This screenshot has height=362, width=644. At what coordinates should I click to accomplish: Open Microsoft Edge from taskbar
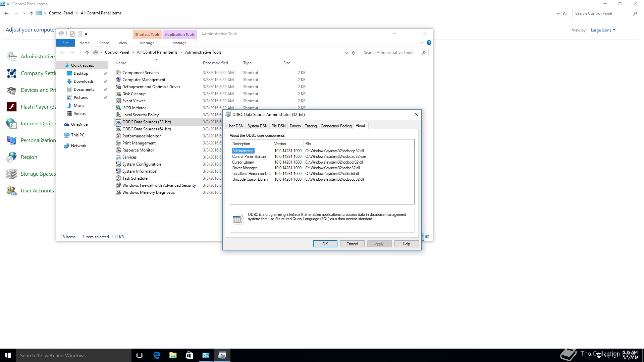(157, 355)
